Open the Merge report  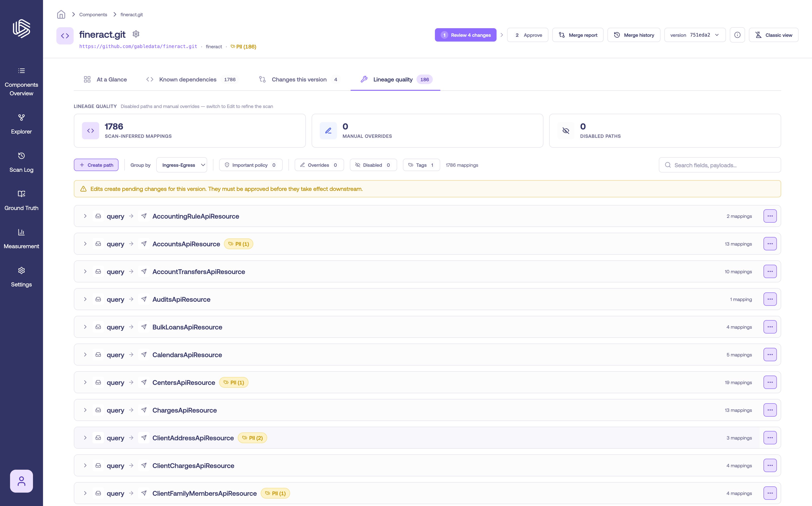tap(578, 35)
